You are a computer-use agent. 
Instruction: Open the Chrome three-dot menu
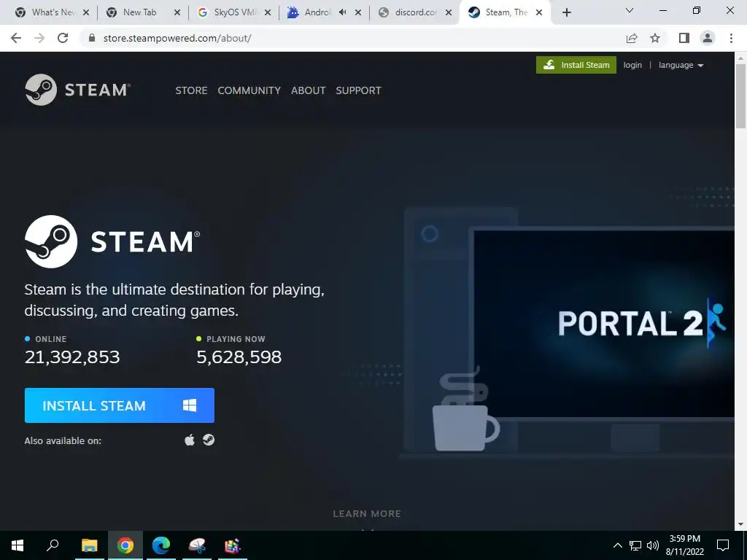(731, 38)
